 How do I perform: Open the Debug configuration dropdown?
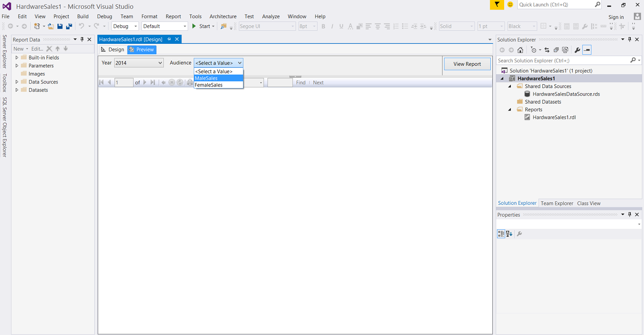(125, 26)
